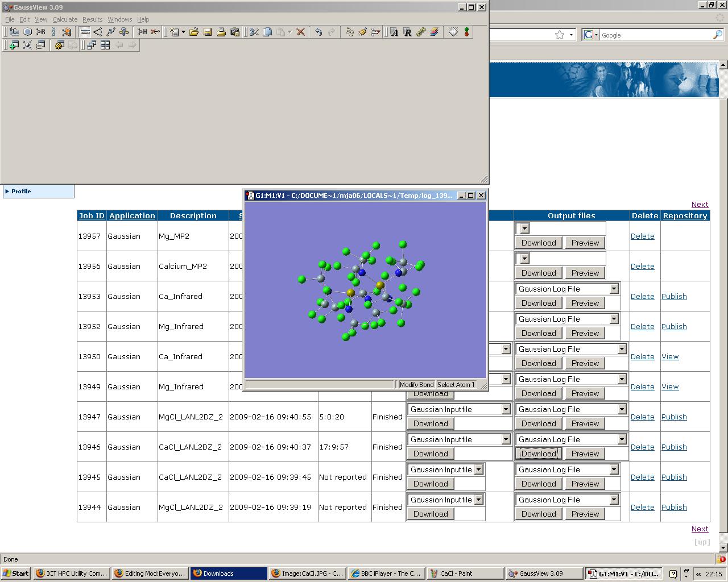
Task: Select the Ring Fragment tool
Action: [x=27, y=32]
